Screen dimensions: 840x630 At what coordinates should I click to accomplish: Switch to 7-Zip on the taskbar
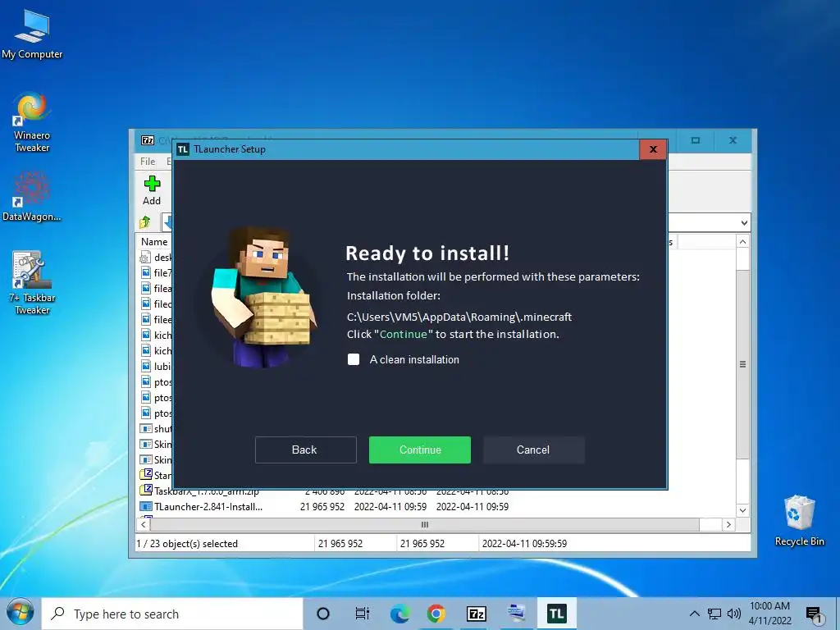click(477, 614)
